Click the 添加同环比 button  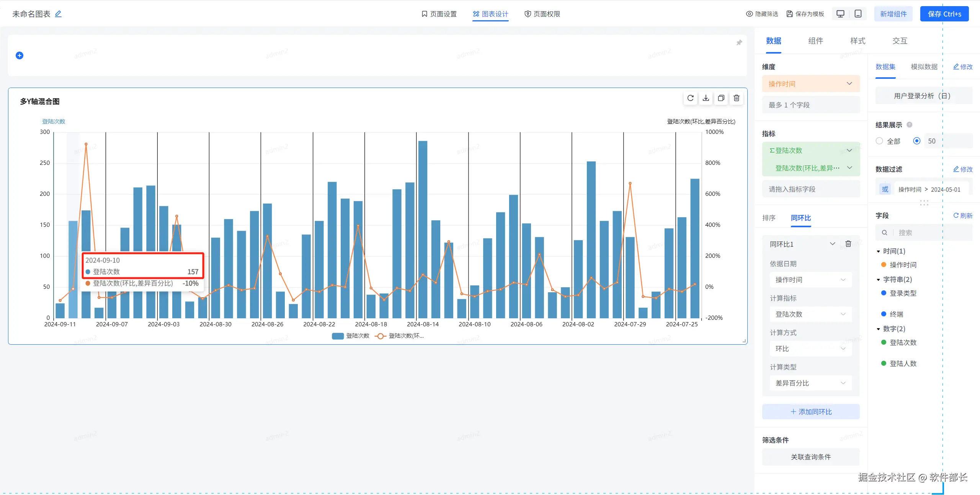coord(810,412)
